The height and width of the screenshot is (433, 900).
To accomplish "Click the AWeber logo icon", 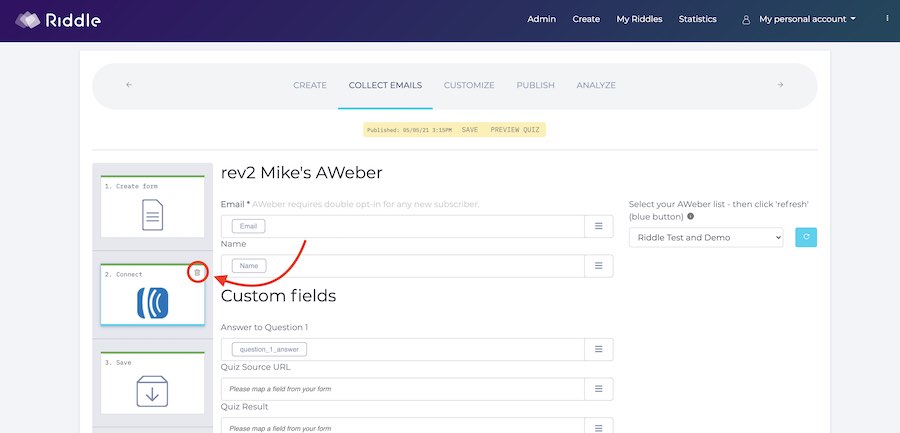I will tap(153, 303).
